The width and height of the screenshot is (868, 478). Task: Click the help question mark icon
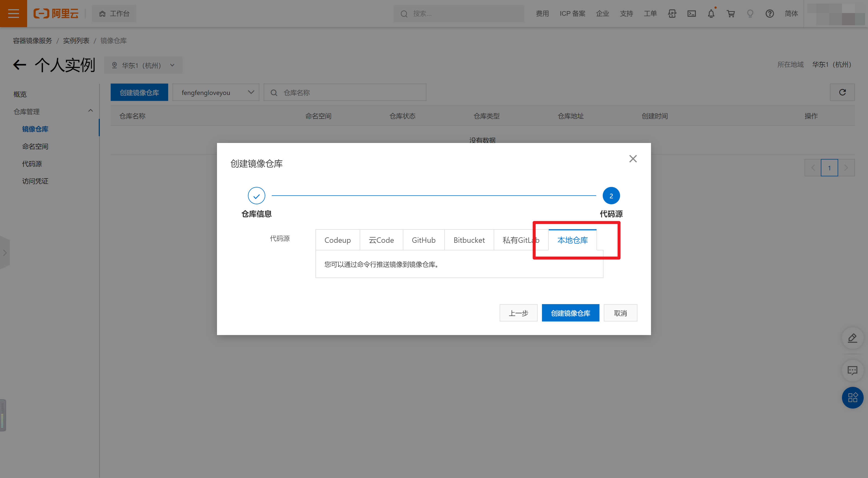coord(770,14)
